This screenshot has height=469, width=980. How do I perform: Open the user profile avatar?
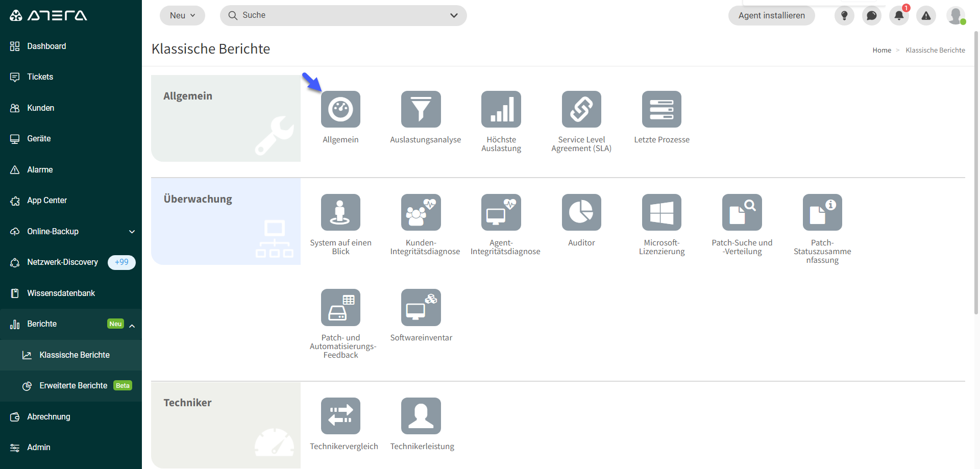click(955, 15)
